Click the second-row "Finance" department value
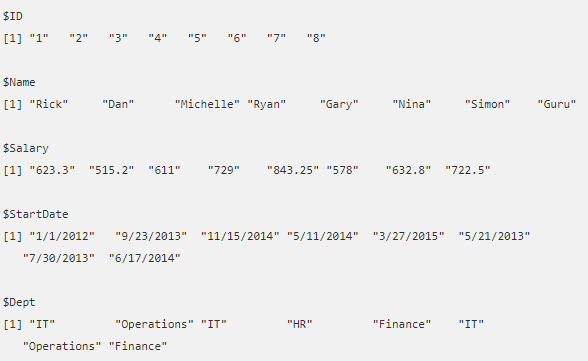 click(x=138, y=346)
